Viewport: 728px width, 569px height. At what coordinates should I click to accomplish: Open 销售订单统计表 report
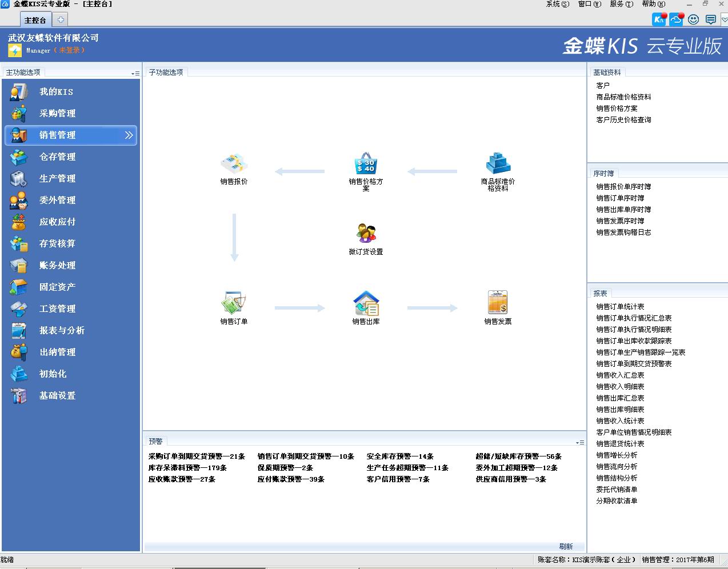click(x=620, y=307)
